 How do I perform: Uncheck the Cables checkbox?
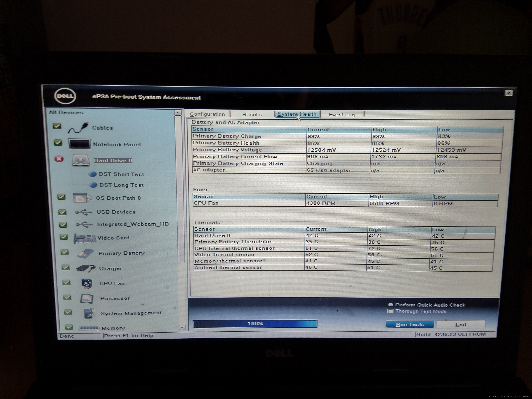click(x=57, y=126)
